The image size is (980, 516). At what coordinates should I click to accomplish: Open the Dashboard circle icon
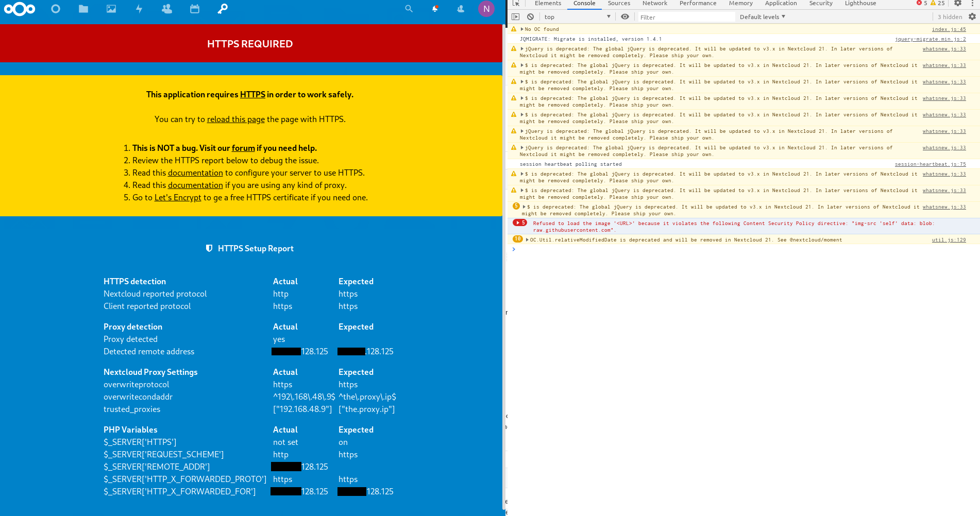(x=56, y=9)
